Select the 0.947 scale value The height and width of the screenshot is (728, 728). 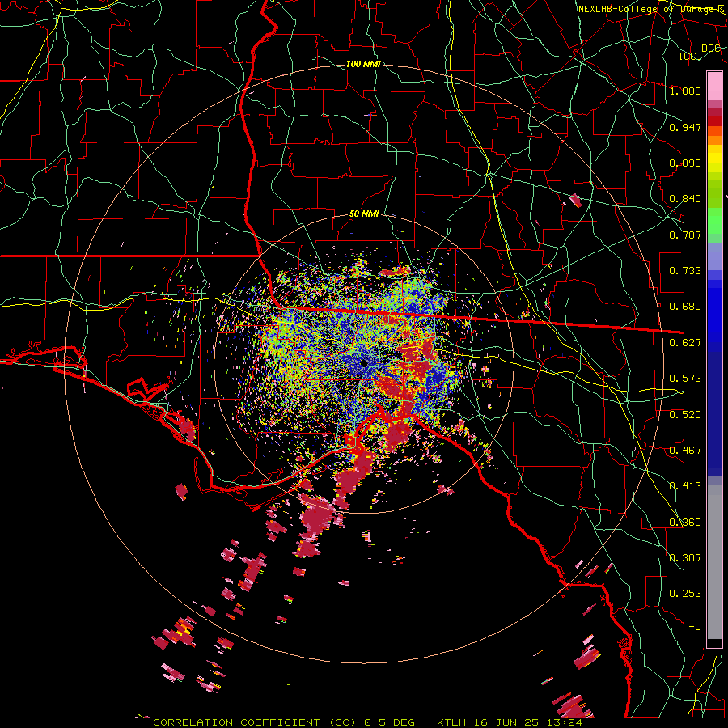click(x=685, y=127)
